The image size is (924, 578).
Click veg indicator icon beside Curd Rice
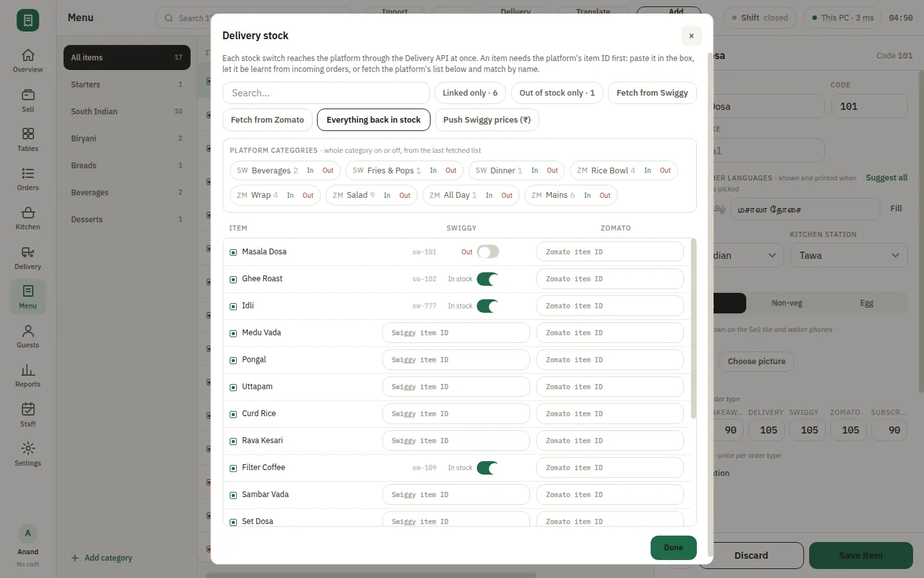234,414
